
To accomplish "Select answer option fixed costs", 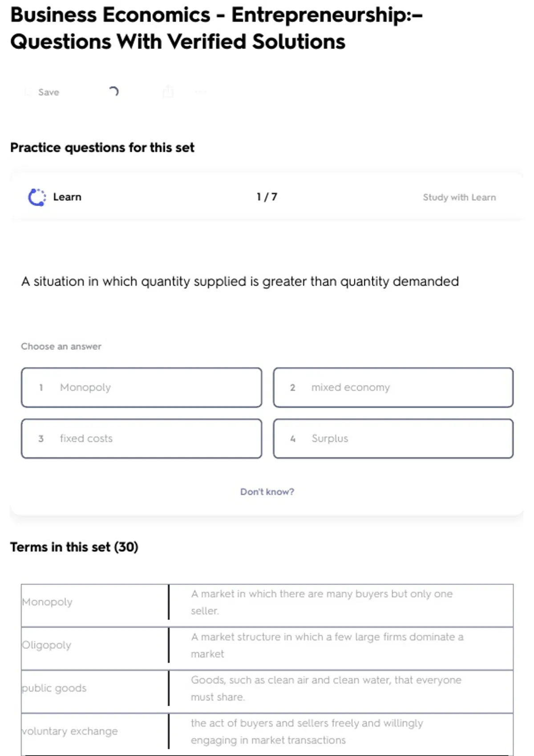I will pos(141,438).
